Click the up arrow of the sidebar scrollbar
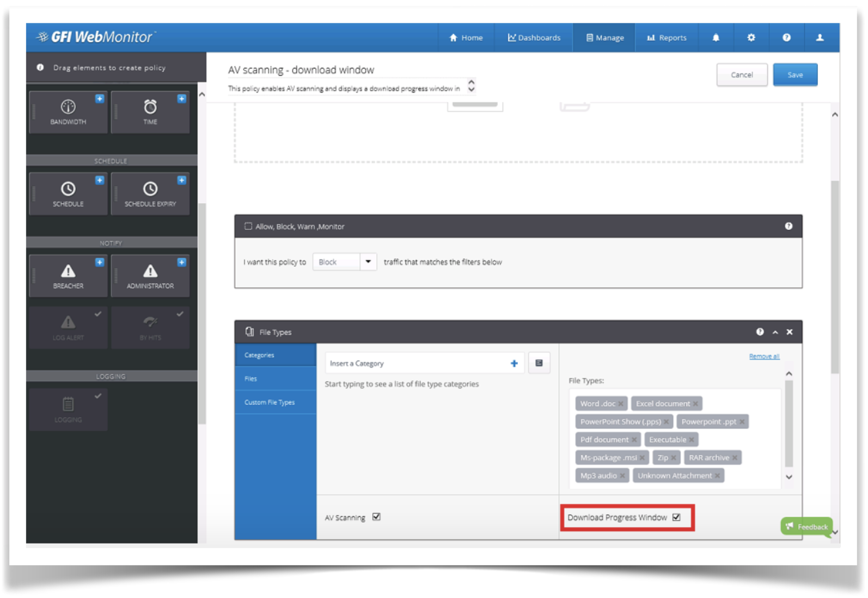868x598 pixels. (x=202, y=95)
